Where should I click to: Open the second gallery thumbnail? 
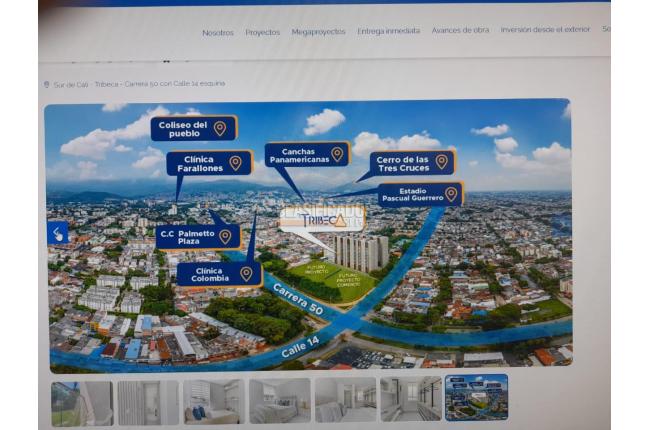point(148,403)
